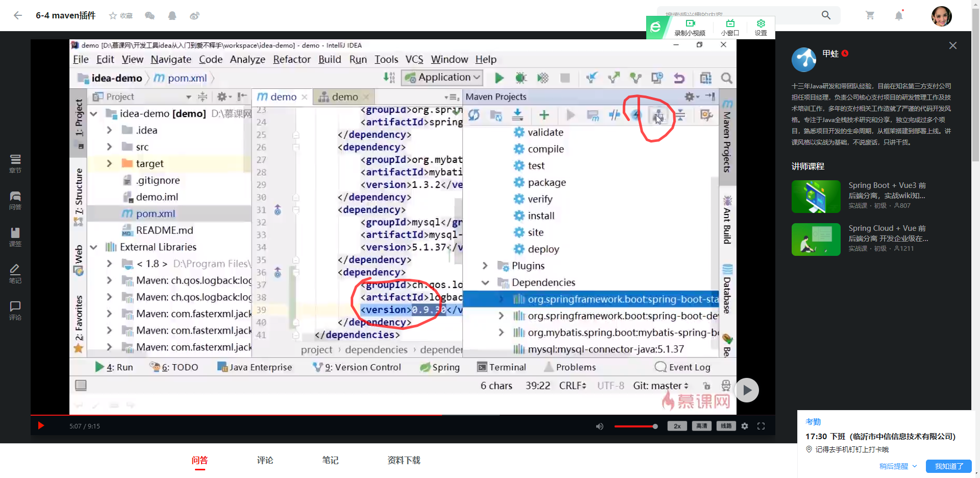Toggle the 2x playback speed button

pyautogui.click(x=677, y=426)
